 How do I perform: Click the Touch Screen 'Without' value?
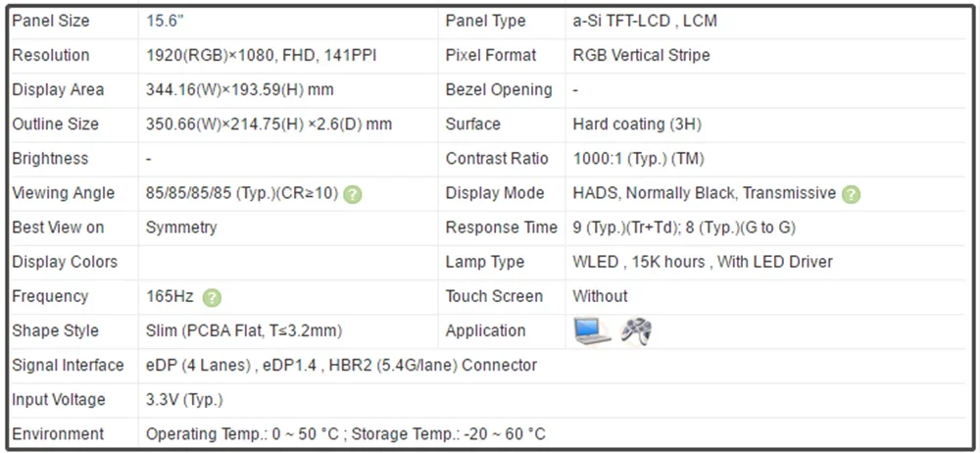pos(600,296)
